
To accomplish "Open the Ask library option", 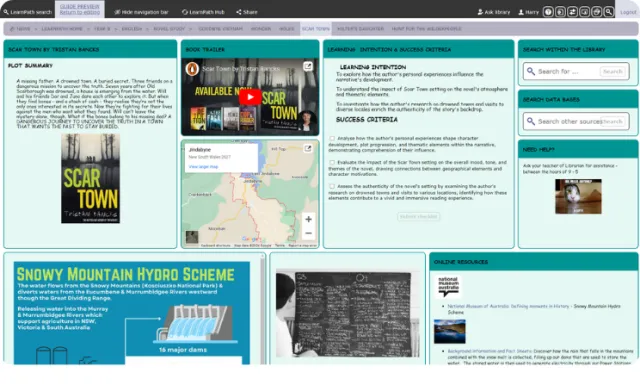I will 494,12.
